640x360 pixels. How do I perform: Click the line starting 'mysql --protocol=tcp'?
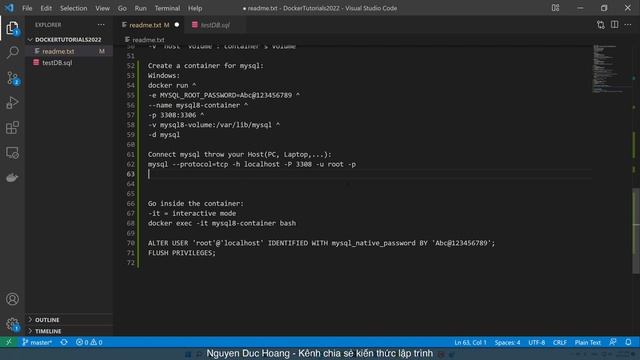coord(252,164)
